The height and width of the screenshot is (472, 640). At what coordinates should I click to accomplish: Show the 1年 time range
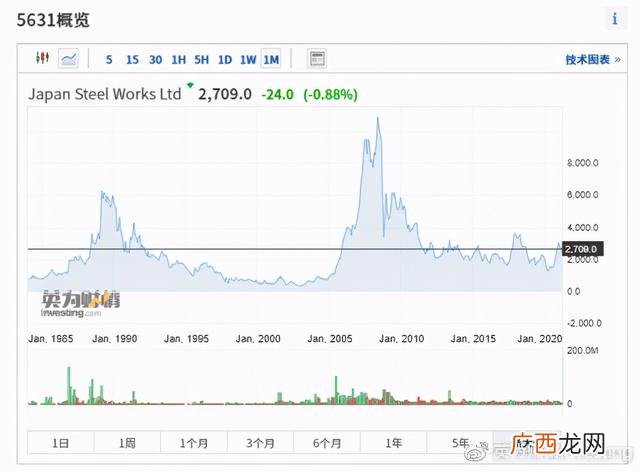[x=393, y=443]
